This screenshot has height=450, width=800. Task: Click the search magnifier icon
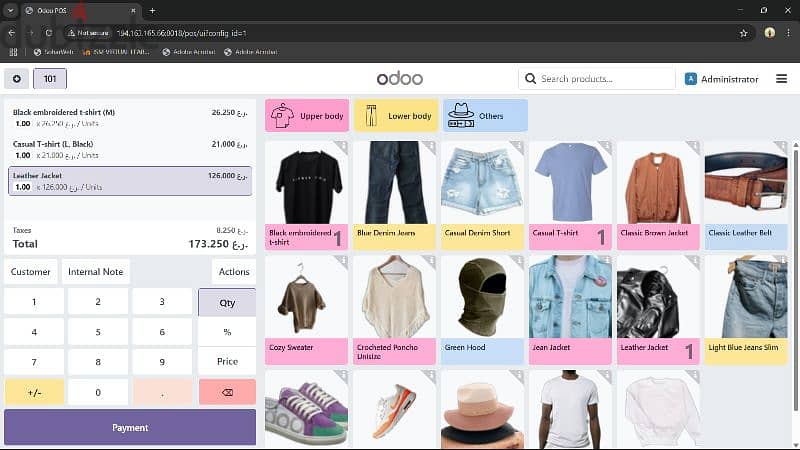pyautogui.click(x=531, y=79)
